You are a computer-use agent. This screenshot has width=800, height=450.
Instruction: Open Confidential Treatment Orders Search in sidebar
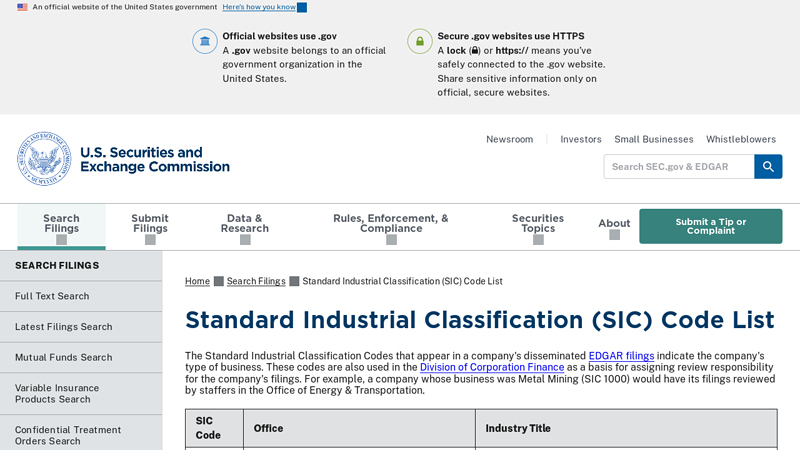[x=81, y=434]
